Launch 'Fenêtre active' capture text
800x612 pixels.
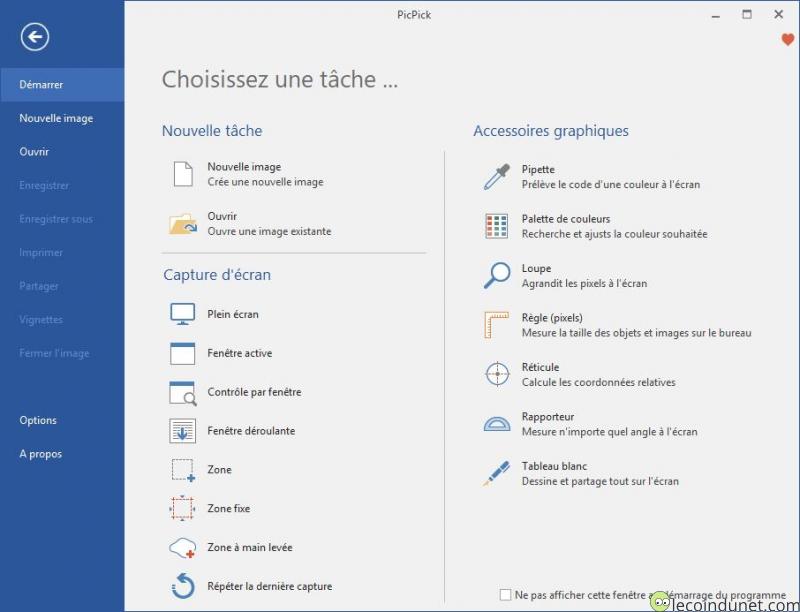[239, 353]
